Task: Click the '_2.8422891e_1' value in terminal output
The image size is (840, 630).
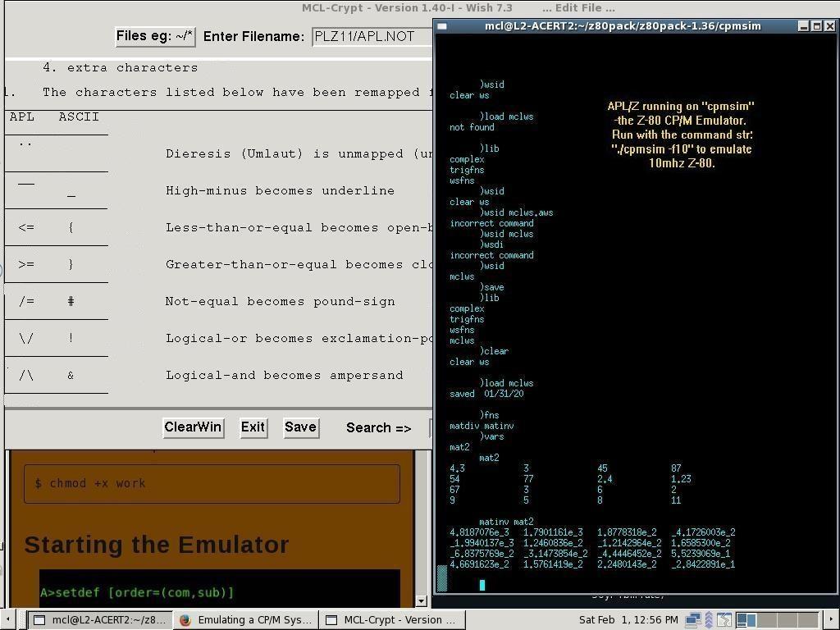Action: click(703, 564)
